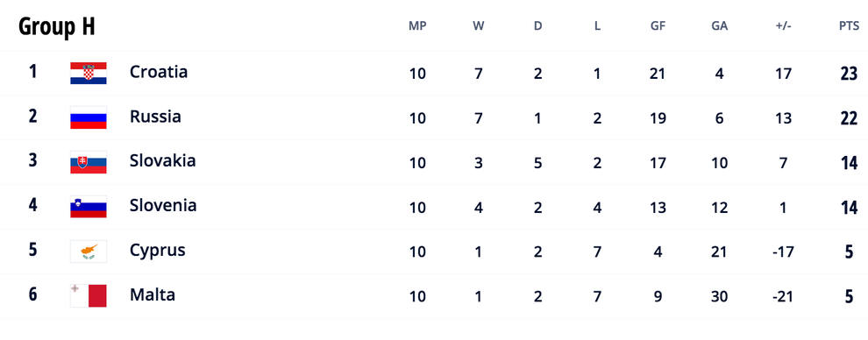Click the +/- goal difference header
The width and height of the screenshot is (868, 340).
point(783,26)
